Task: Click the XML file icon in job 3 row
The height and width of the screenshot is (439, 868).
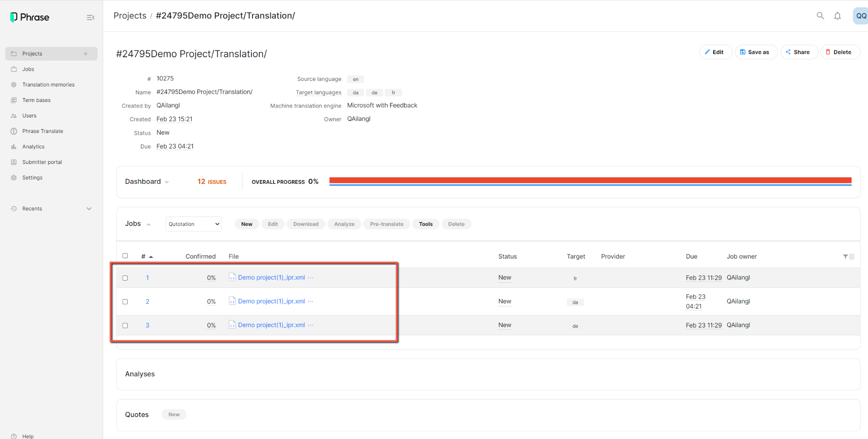Action: (x=232, y=325)
